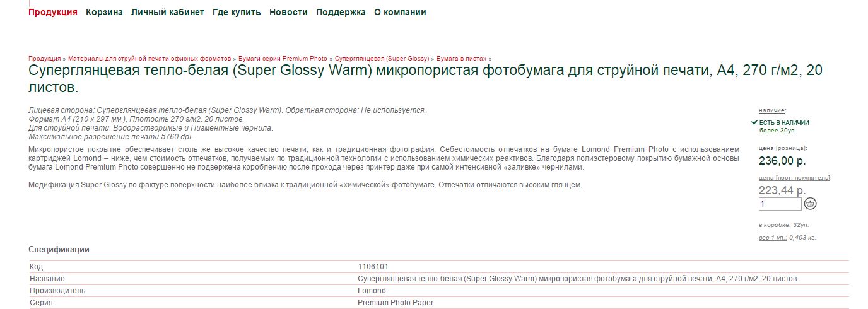Click the Максимальное разрешение печати 5760 dpi line
868x309 pixels.
point(111,137)
